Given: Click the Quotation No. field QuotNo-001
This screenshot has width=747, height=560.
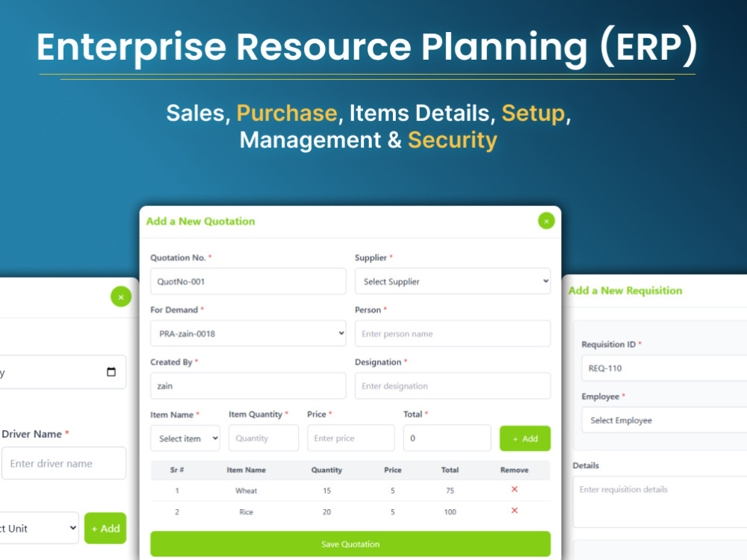Looking at the screenshot, I should [248, 281].
